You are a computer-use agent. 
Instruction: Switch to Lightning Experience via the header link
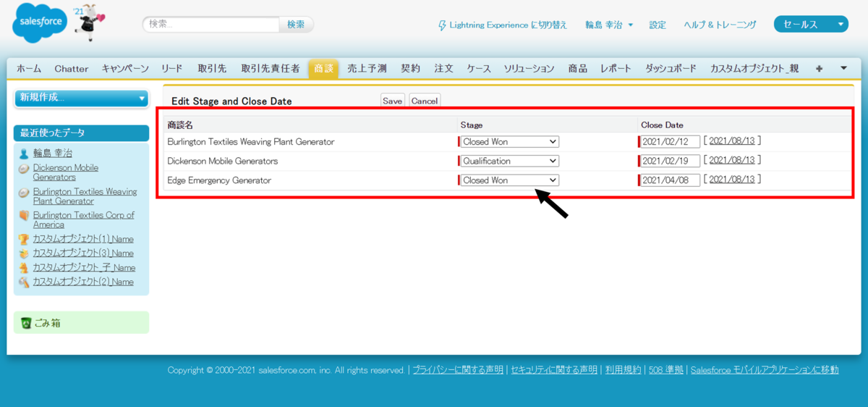pos(508,25)
